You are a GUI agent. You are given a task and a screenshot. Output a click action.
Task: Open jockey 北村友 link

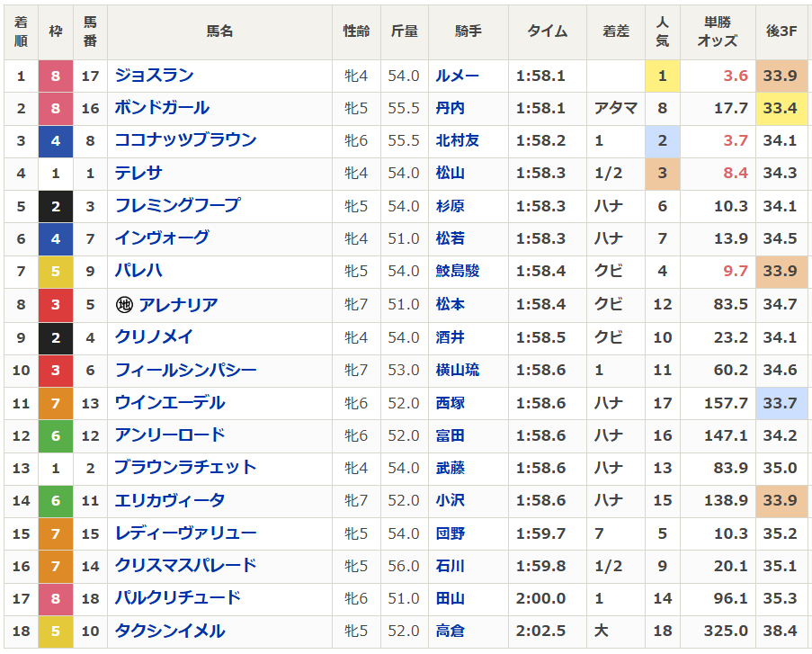(458, 140)
